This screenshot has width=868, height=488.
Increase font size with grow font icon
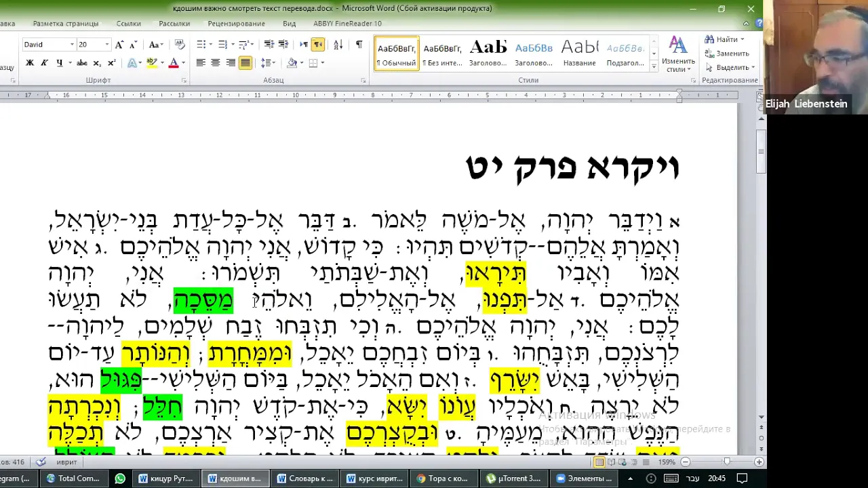tap(119, 45)
